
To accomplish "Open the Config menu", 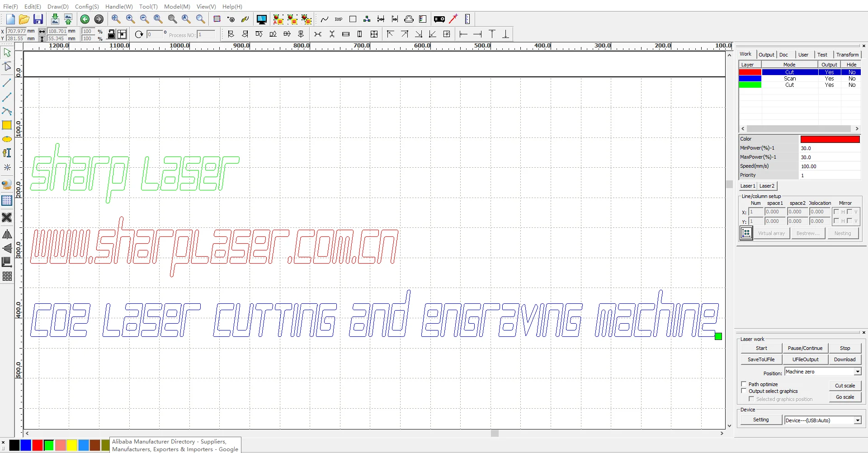I will click(x=86, y=6).
